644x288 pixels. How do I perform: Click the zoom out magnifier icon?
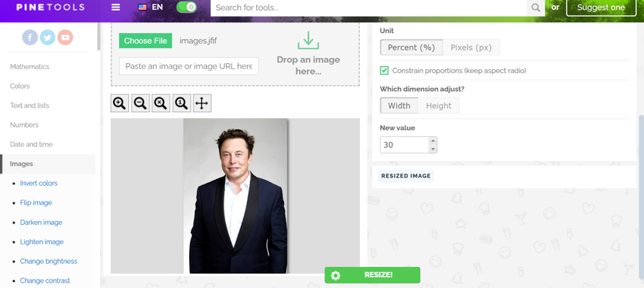(140, 103)
